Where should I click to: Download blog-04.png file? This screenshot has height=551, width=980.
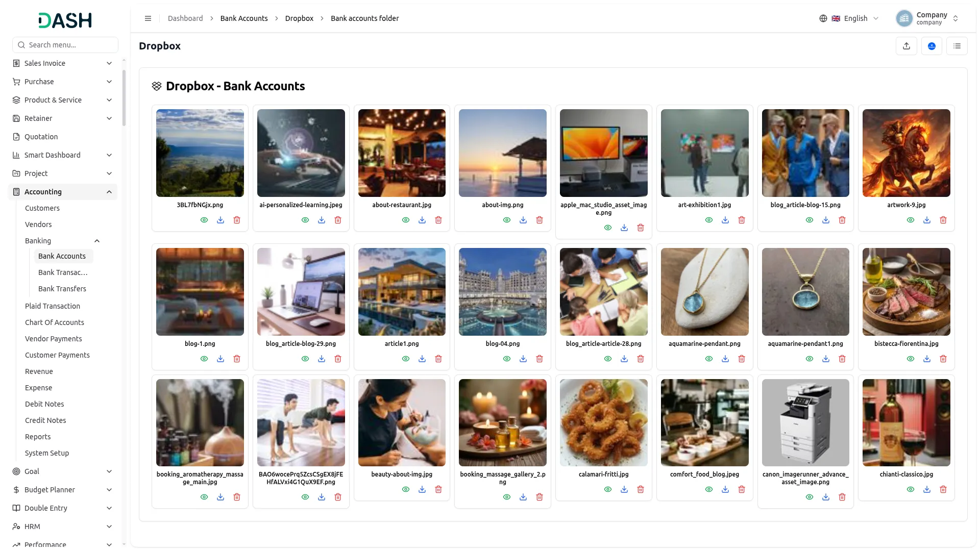pos(523,359)
